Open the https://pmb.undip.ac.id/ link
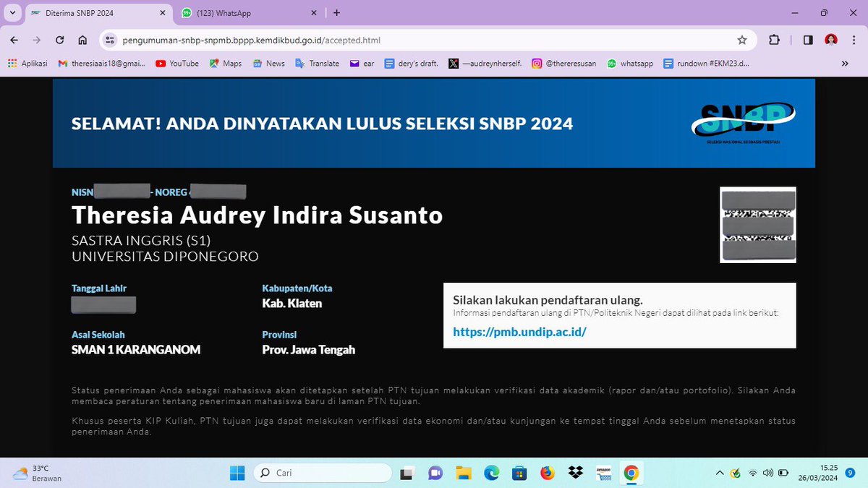Viewport: 868px width, 488px height. click(519, 332)
